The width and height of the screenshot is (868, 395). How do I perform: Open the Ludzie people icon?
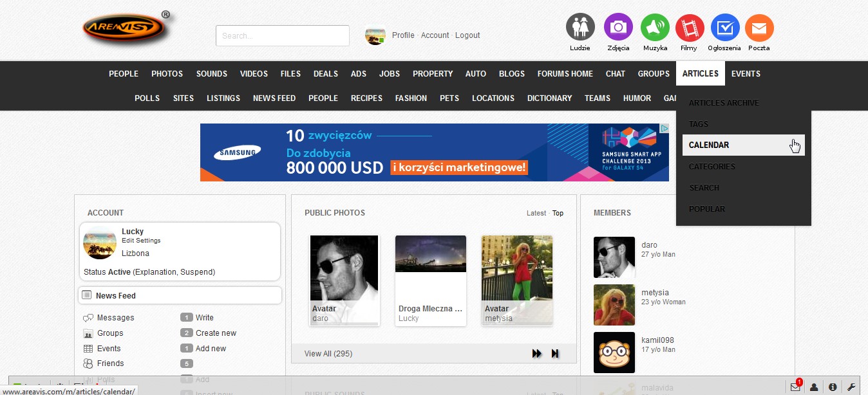(x=580, y=28)
